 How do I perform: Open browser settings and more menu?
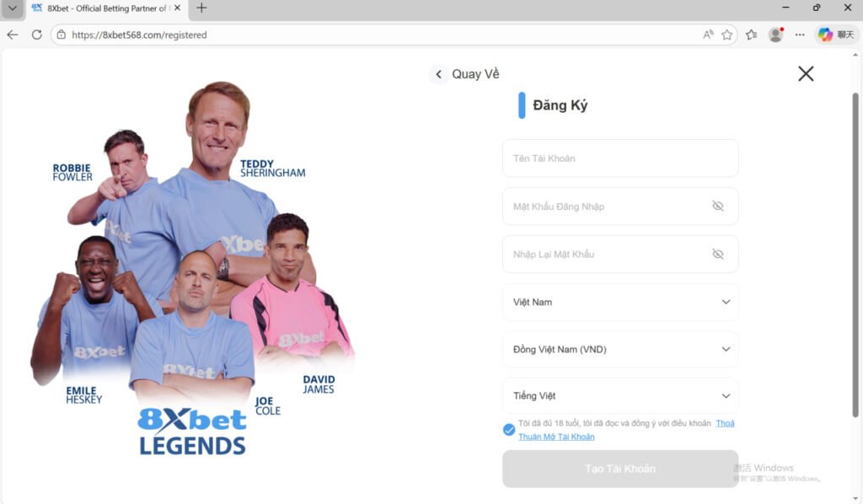(x=800, y=35)
